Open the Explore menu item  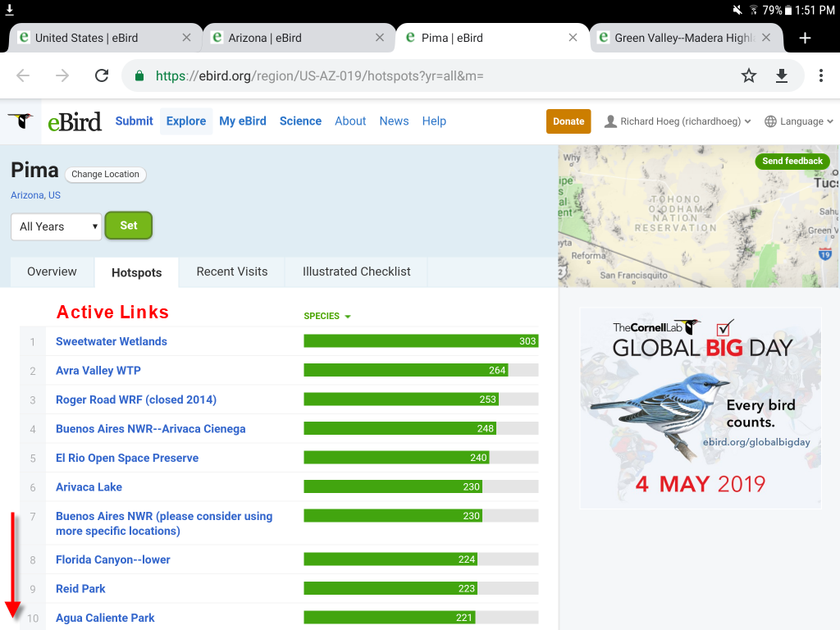(x=186, y=121)
